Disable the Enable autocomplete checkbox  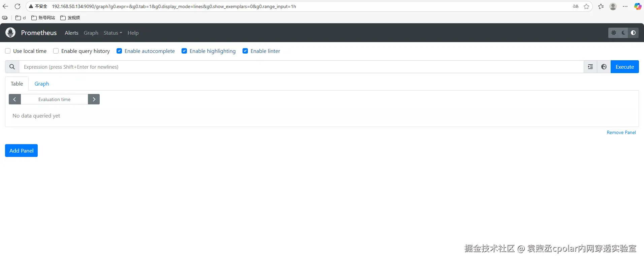click(x=119, y=51)
